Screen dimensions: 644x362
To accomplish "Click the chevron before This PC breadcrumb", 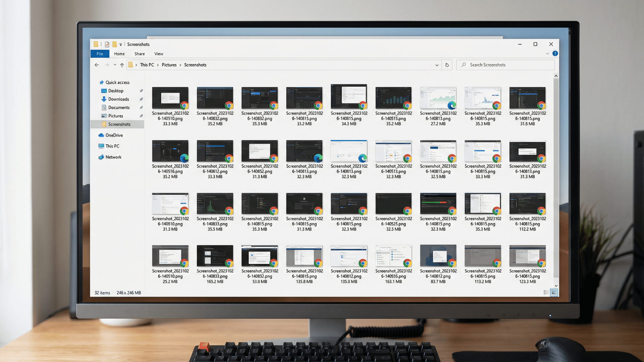I will click(x=136, y=65).
